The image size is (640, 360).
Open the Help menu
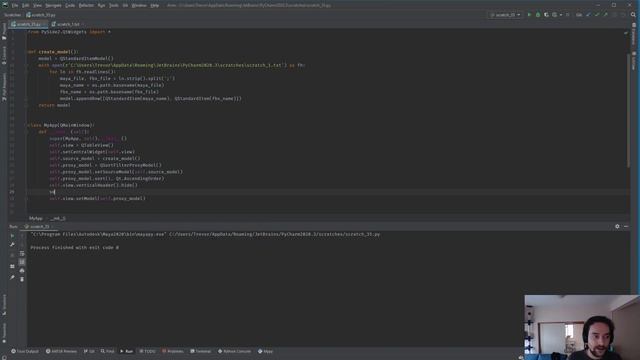click(x=155, y=5)
